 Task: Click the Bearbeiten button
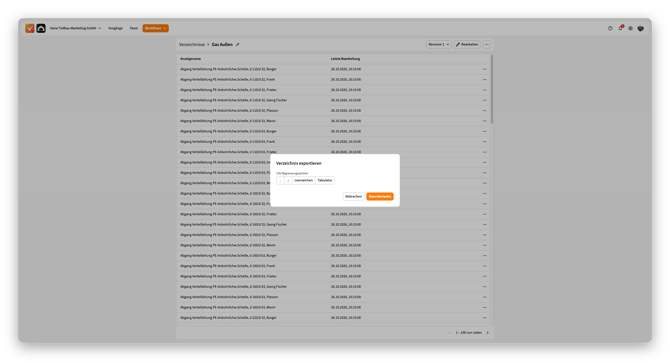point(467,44)
